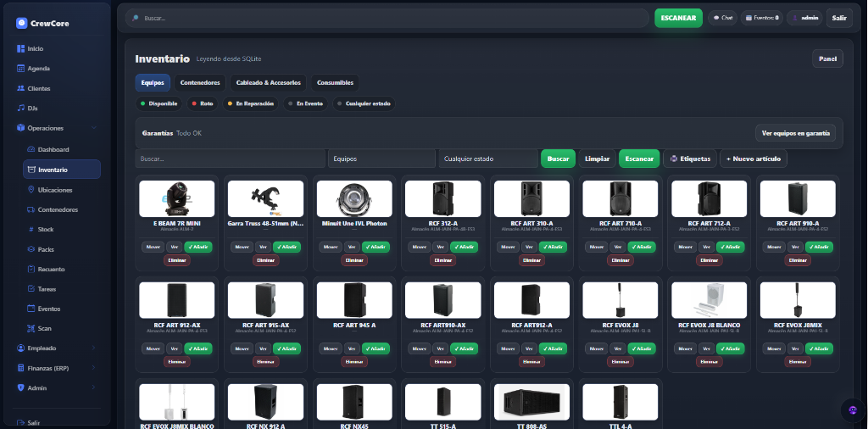Open the purple assistant bubble icon
The image size is (868, 429).
click(x=853, y=410)
